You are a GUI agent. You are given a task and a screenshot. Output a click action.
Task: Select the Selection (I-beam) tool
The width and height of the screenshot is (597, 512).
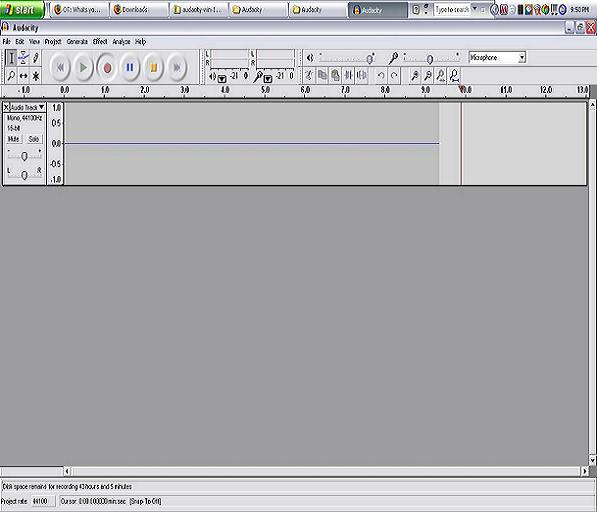(x=11, y=58)
